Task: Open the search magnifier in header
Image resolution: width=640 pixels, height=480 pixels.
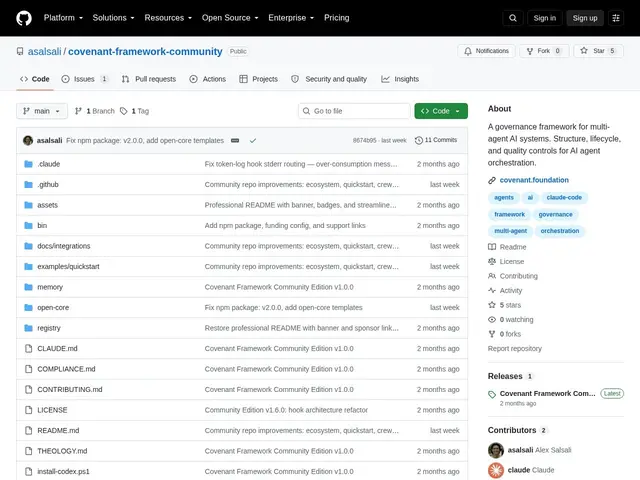Action: [x=513, y=18]
